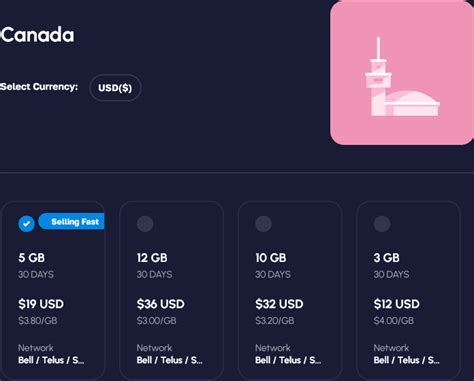Click the Select Currency label

click(39, 87)
